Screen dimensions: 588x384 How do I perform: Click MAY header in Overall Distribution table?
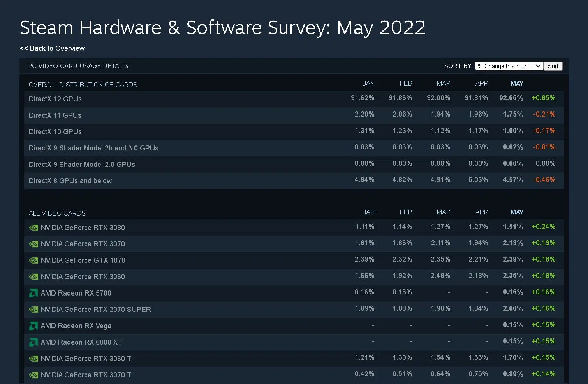(x=517, y=84)
